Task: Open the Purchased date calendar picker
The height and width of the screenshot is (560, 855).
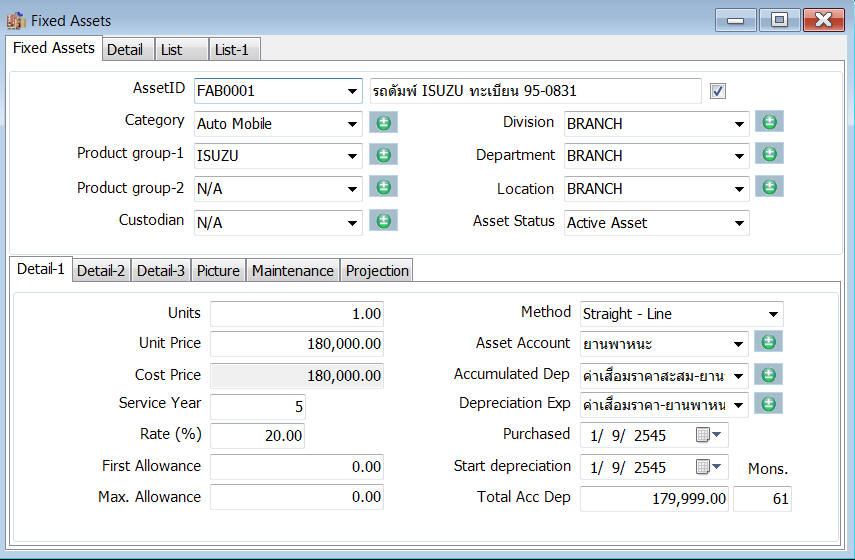Action: pyautogui.click(x=708, y=435)
